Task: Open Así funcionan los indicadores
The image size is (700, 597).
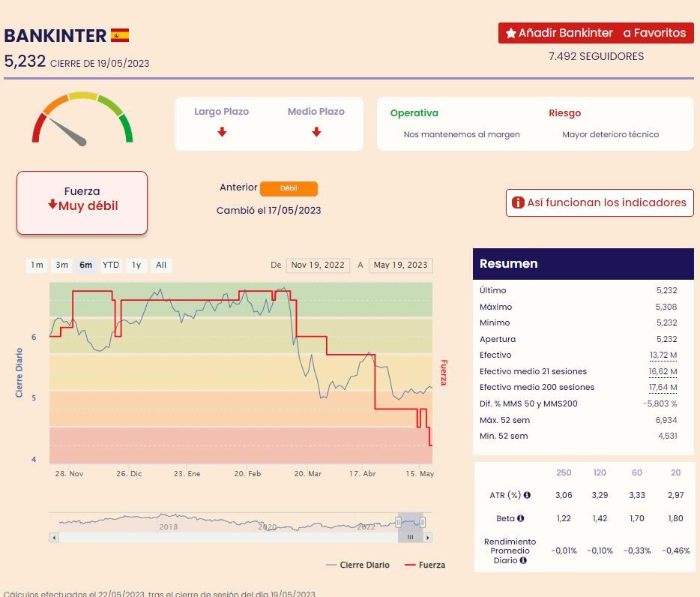Action: [x=600, y=202]
